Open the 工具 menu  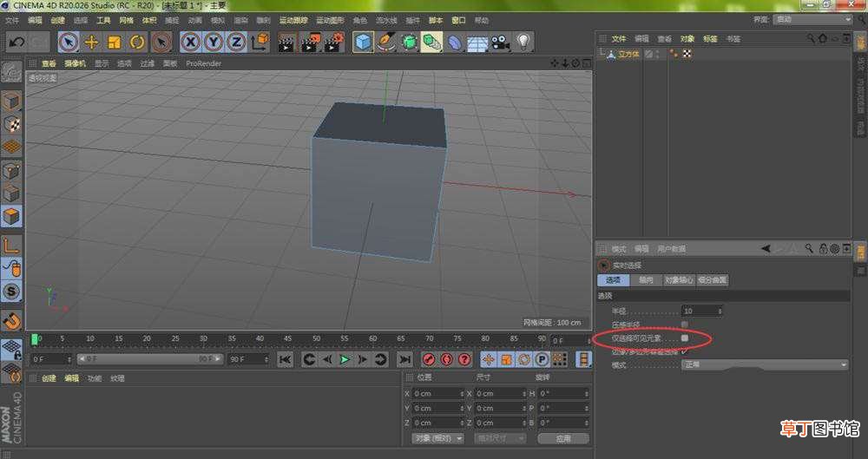point(103,21)
